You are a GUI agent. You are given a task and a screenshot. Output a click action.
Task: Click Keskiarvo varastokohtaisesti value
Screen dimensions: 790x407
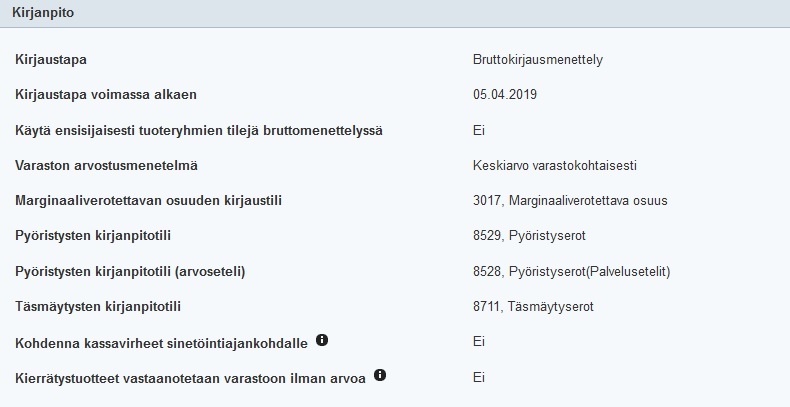coord(555,165)
